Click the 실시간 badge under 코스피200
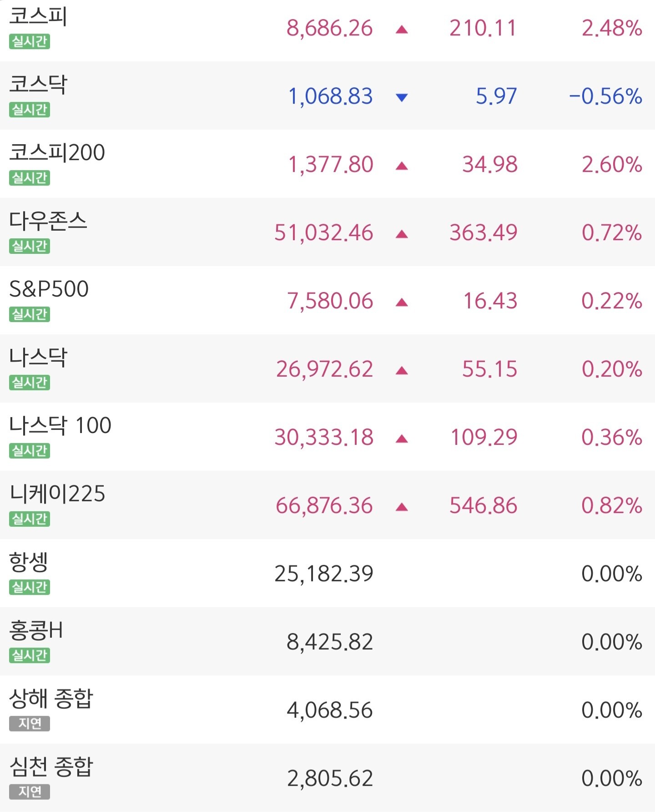Screen dimensions: 655x812 (30, 178)
